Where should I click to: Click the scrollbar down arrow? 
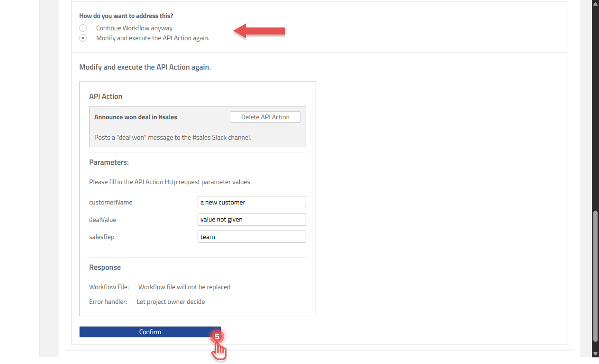[x=595, y=353]
